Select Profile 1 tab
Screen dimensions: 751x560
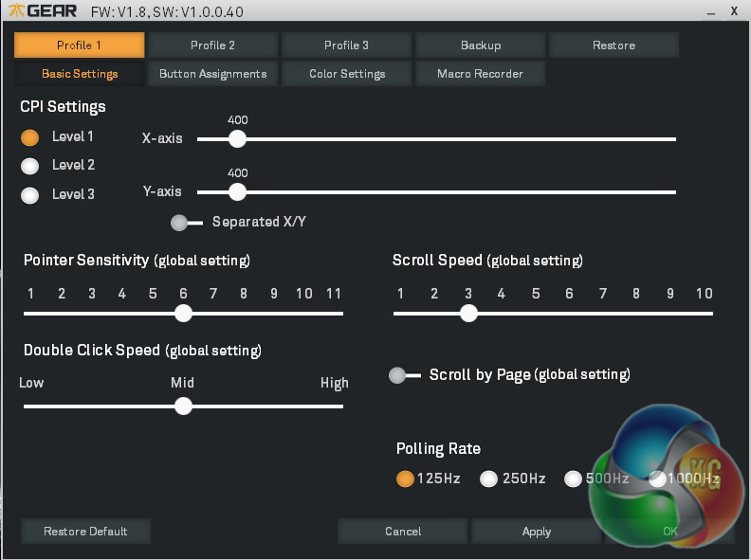coord(79,45)
